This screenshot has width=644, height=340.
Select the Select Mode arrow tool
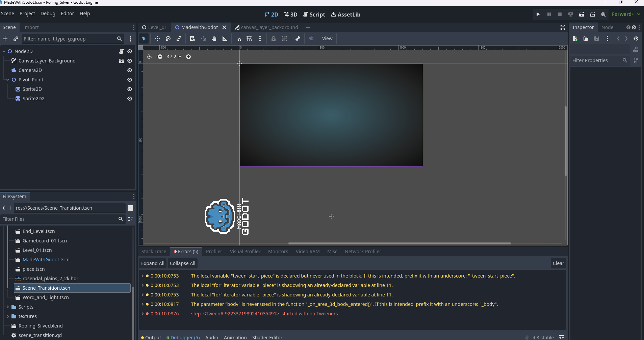point(144,38)
